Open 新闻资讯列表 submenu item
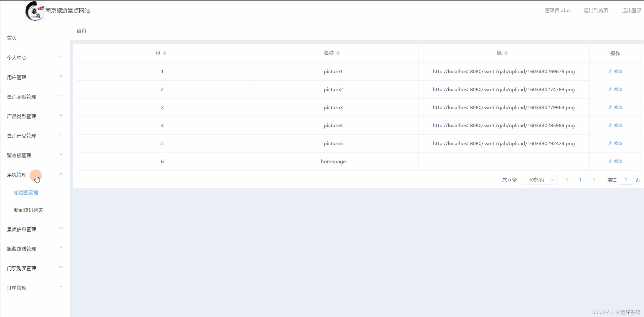The width and height of the screenshot is (644, 317). (28, 210)
